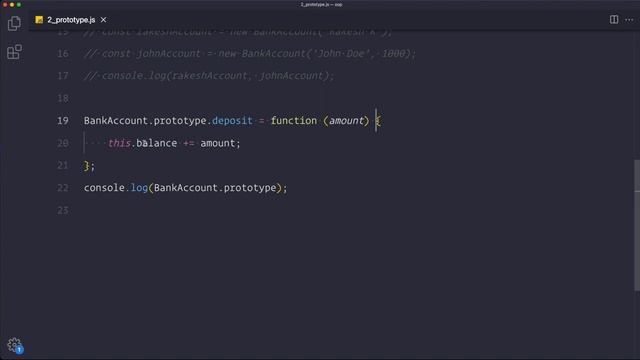
Task: Click the function keyword on line 19
Action: 294,121
